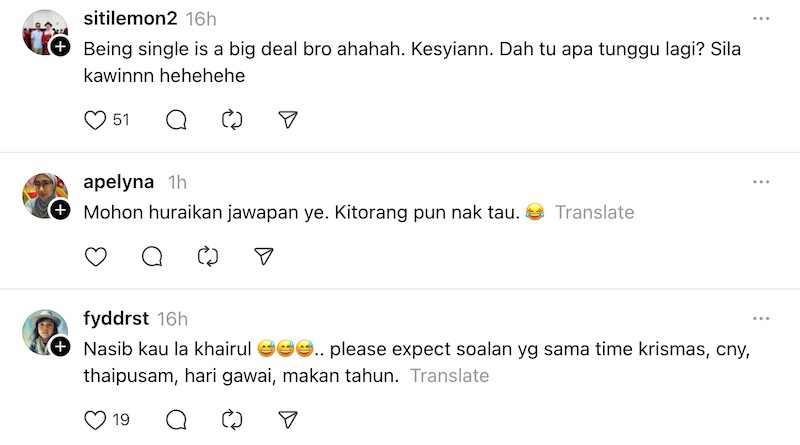The width and height of the screenshot is (800, 445).
Task: Reply to sitilemon2's comment
Action: click(176, 120)
